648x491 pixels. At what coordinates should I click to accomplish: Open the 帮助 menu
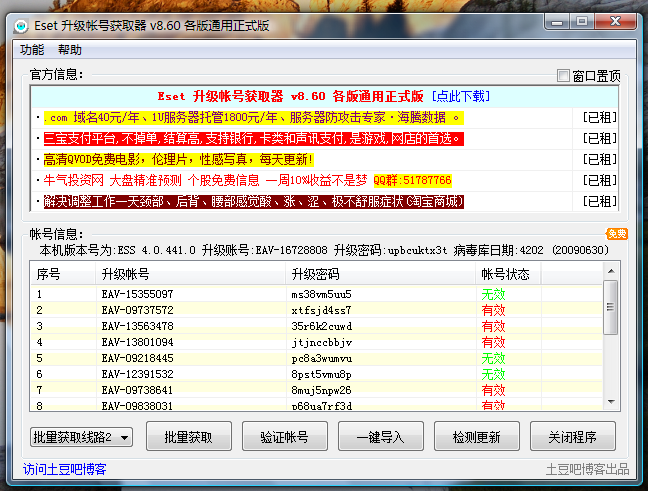click(70, 50)
